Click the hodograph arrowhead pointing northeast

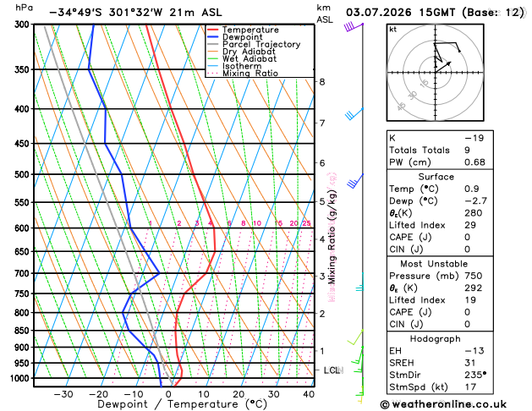click(449, 63)
